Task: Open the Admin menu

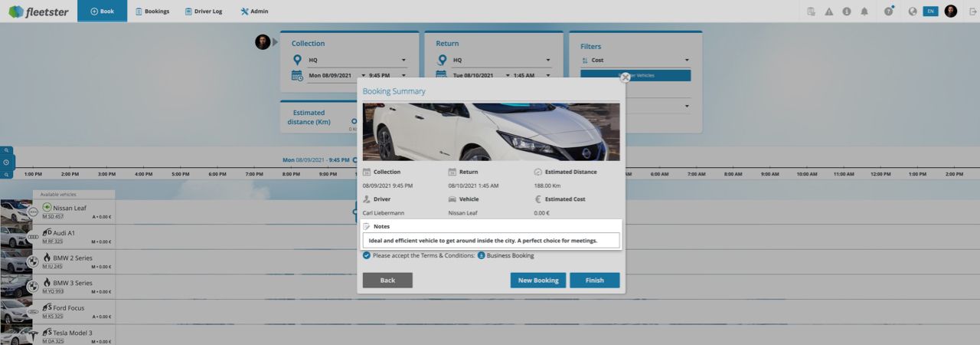Action: (x=254, y=11)
